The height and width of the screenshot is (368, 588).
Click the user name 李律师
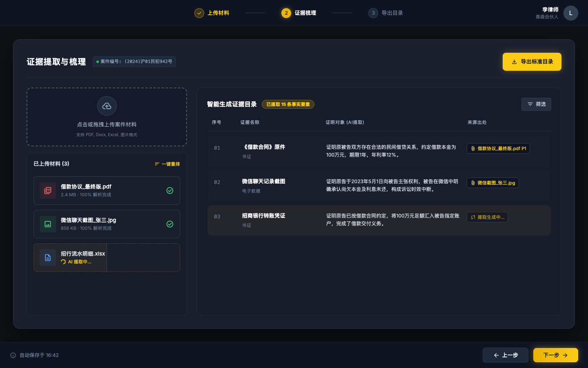(550, 9)
